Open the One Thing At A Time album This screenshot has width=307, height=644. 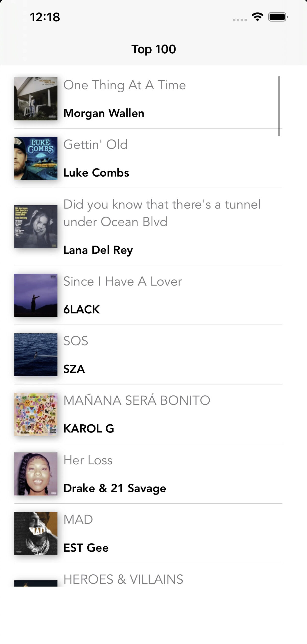point(124,85)
